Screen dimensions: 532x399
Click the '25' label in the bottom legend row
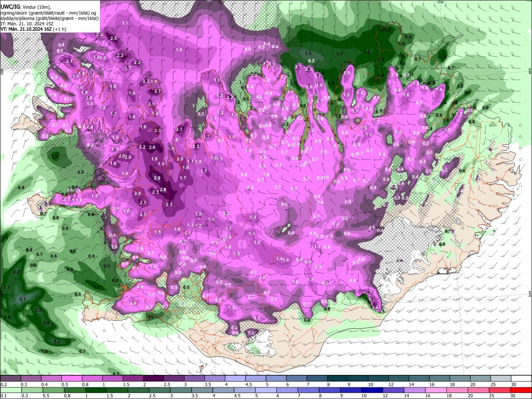pyautogui.click(x=492, y=396)
